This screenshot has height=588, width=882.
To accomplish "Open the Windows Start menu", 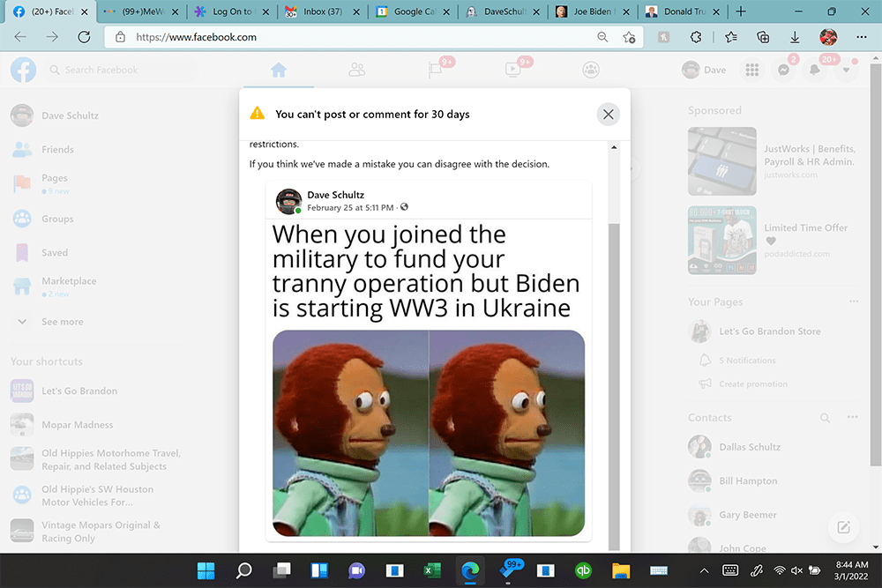I will 206,570.
